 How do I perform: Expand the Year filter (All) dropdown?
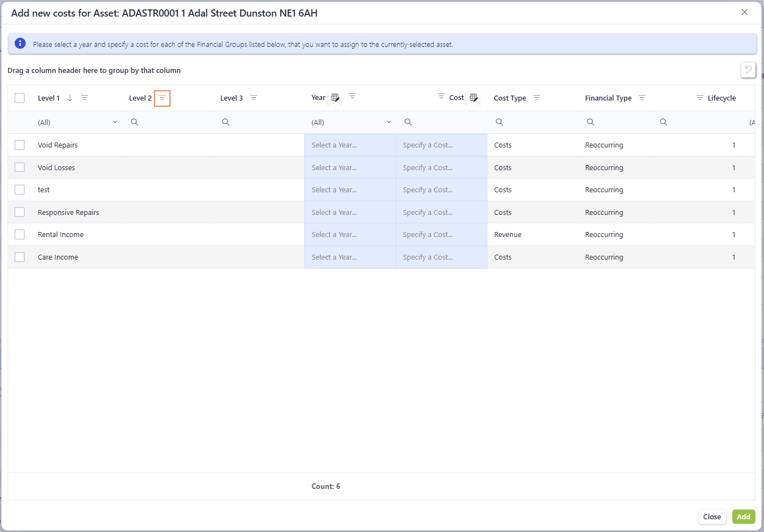[389, 122]
